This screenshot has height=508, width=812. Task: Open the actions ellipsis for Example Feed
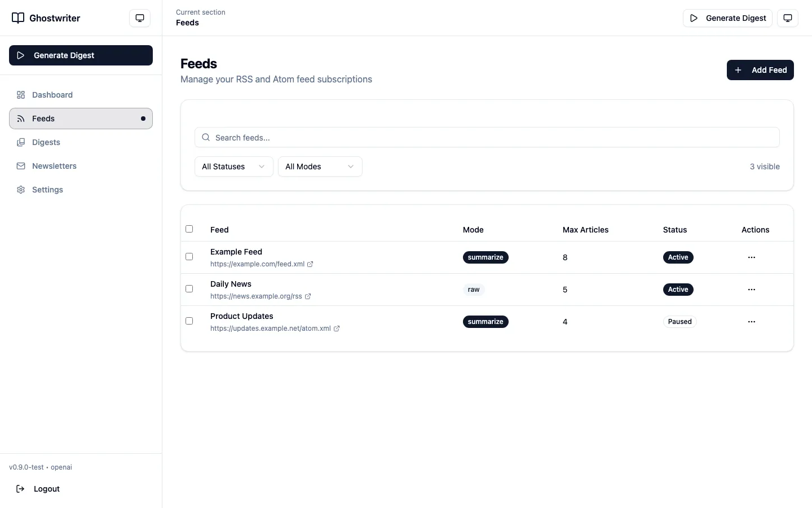[751, 257]
